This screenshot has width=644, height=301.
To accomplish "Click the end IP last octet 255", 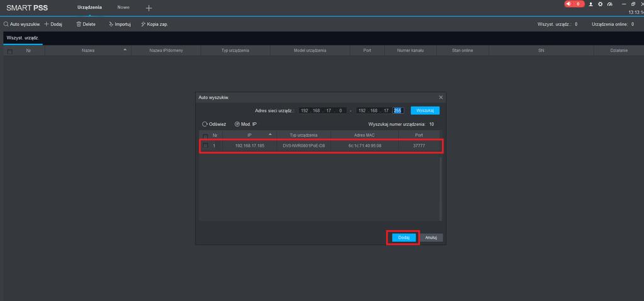I will pyautogui.click(x=397, y=111).
